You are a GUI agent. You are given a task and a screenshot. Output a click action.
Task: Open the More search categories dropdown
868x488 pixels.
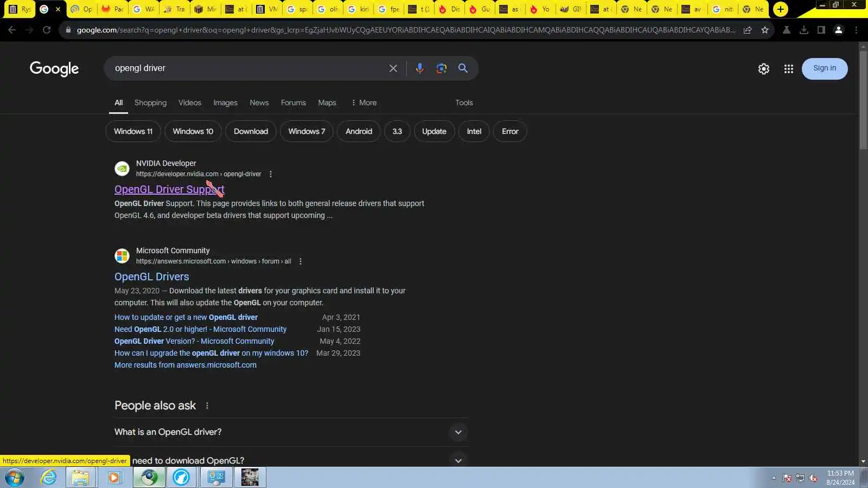click(364, 103)
